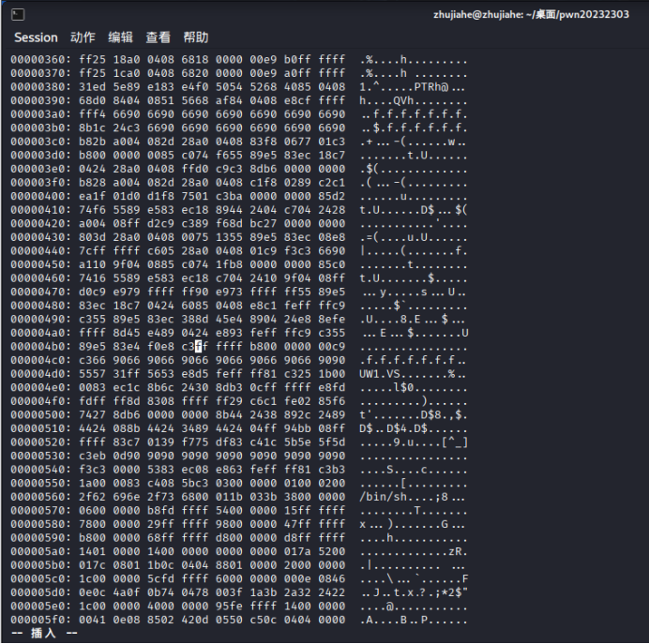Click hex group 68d0 in row 00000390

pyautogui.click(x=93, y=100)
